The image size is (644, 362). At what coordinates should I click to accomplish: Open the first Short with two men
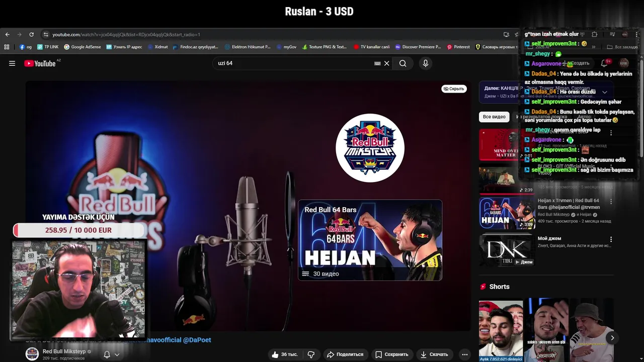[501, 330]
